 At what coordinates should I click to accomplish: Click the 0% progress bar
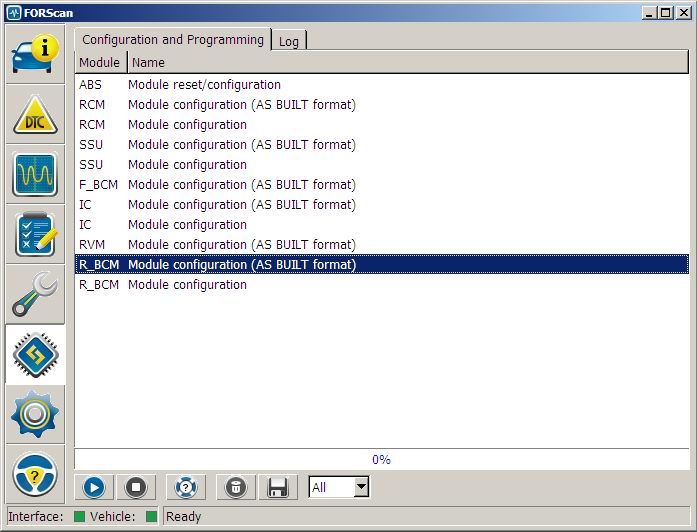(x=382, y=459)
